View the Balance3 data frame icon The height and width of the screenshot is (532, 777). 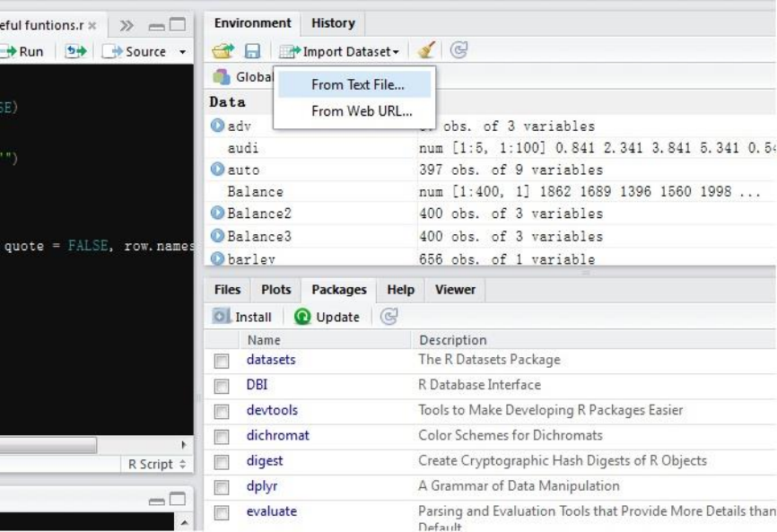coord(217,236)
